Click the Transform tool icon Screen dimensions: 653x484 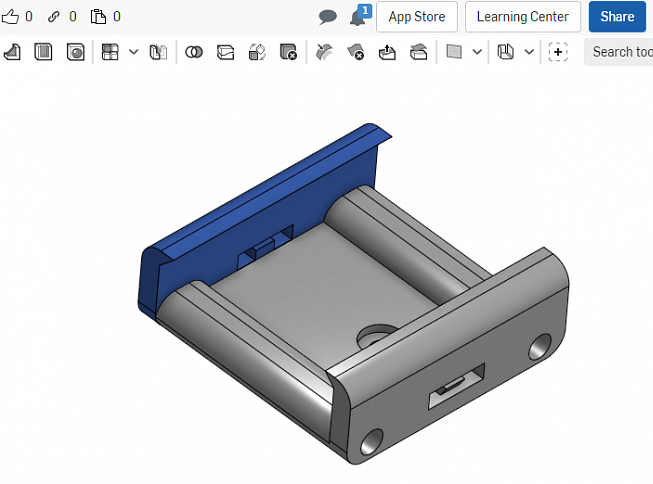tap(257, 52)
